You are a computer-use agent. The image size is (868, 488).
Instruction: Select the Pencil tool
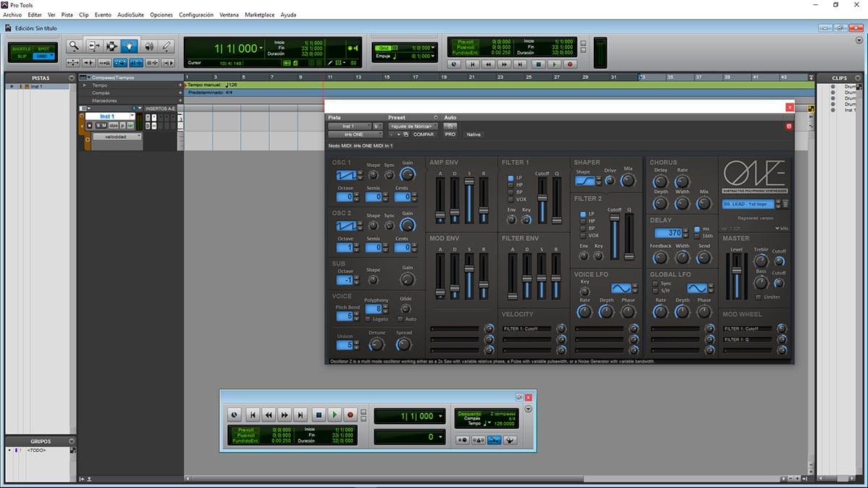coord(166,46)
